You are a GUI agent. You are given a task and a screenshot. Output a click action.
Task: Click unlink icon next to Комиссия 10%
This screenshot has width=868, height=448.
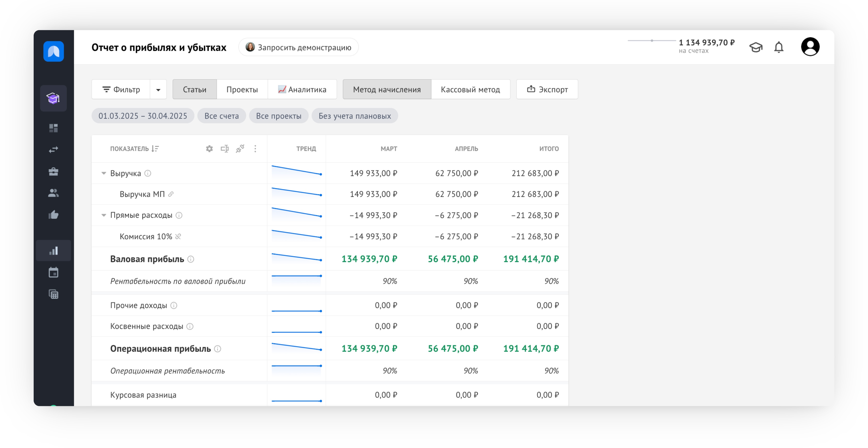[178, 237]
